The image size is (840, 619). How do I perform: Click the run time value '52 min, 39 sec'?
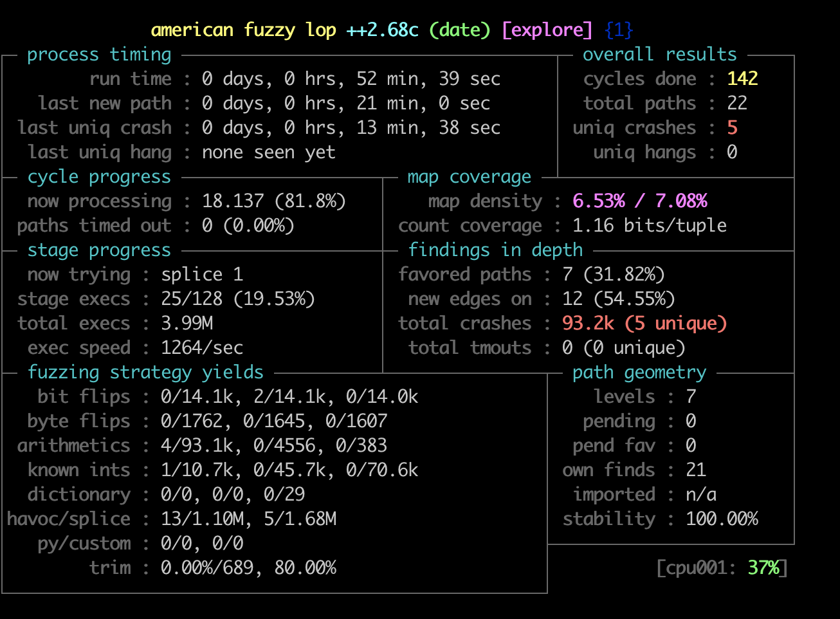(x=428, y=79)
